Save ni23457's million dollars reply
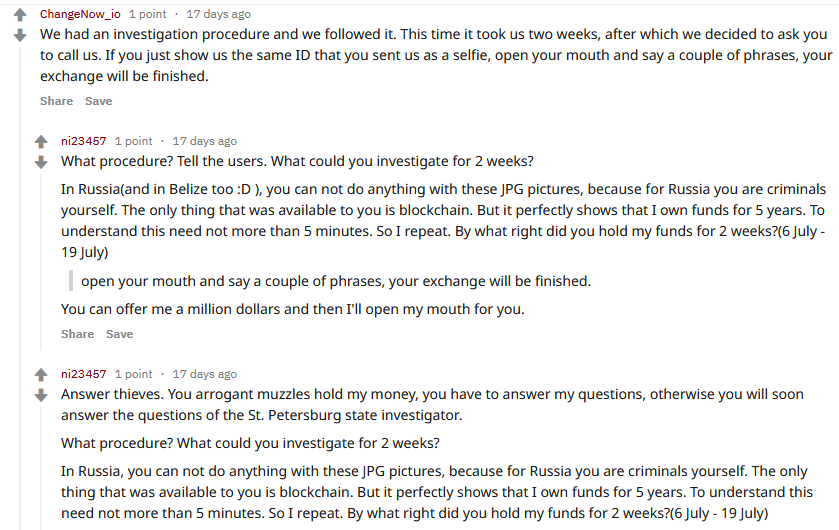Image resolution: width=839 pixels, height=530 pixels. point(119,334)
